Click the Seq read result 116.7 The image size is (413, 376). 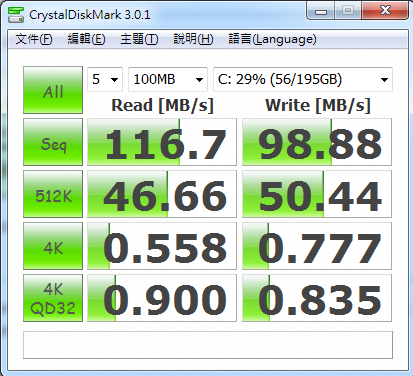pyautogui.click(x=162, y=142)
